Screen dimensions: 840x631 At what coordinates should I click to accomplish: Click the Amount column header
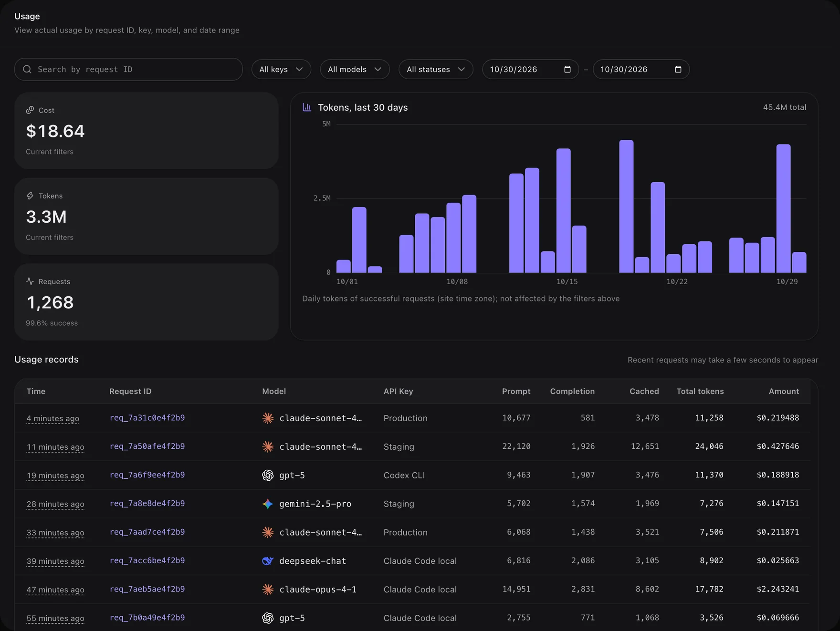(784, 391)
